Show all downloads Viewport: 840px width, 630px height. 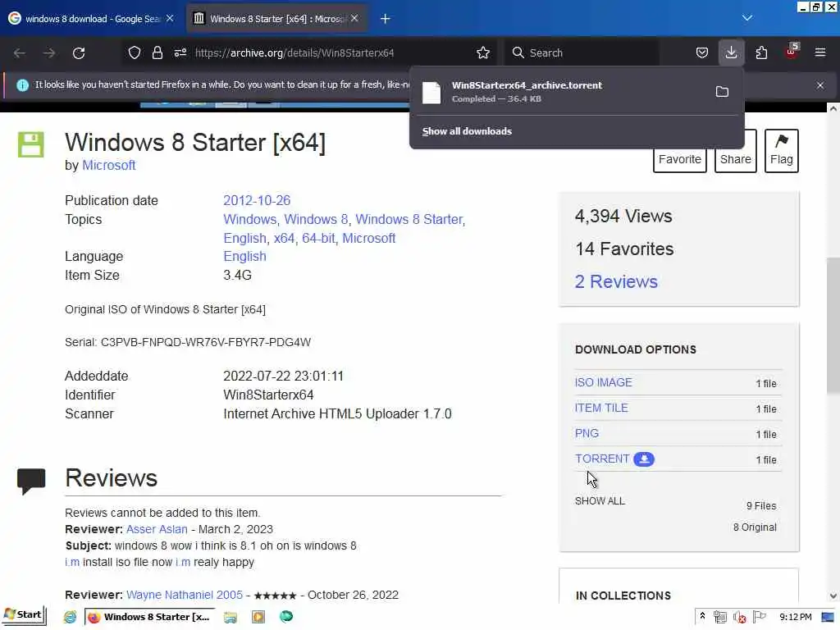467,131
